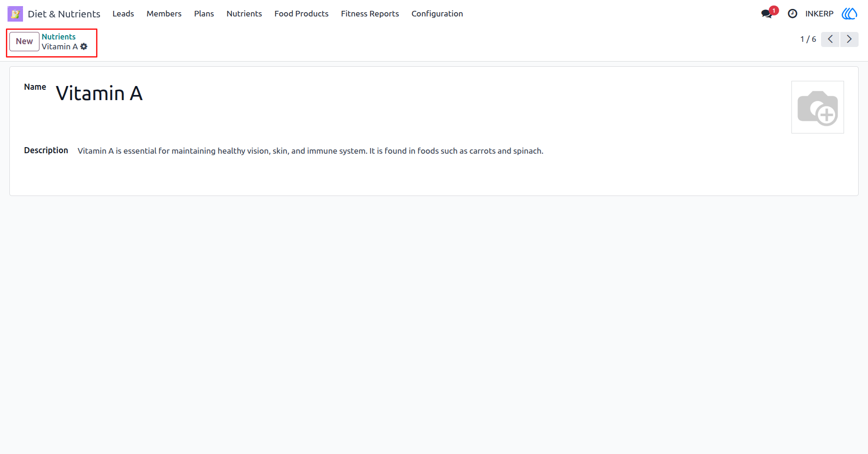Expand the Configuration menu
The image size is (868, 454).
click(x=437, y=14)
